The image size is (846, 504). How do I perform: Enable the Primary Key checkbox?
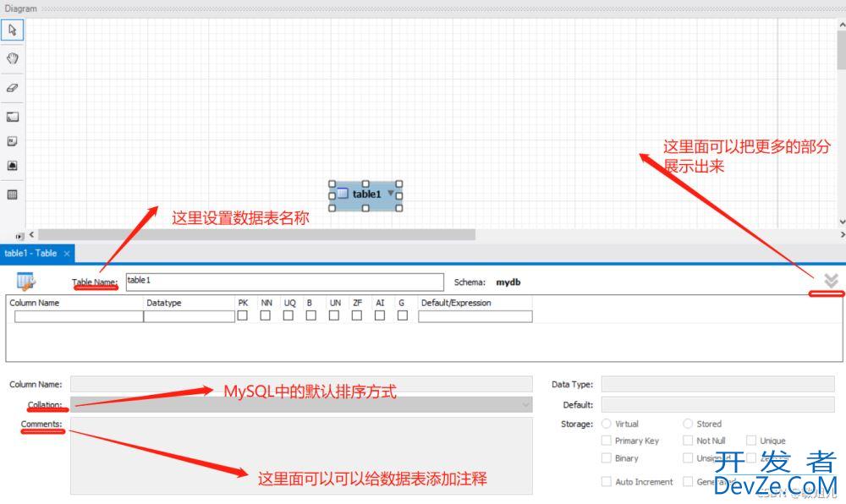pos(607,441)
